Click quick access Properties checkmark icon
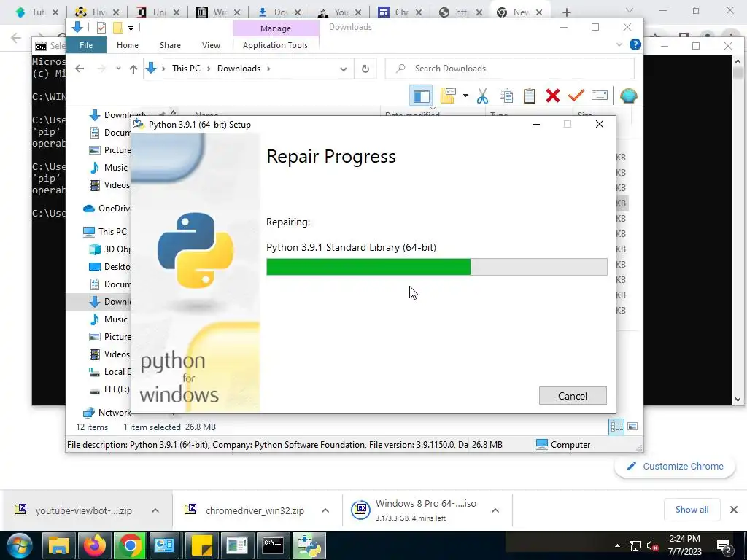This screenshot has height=560, width=747. pos(101,28)
